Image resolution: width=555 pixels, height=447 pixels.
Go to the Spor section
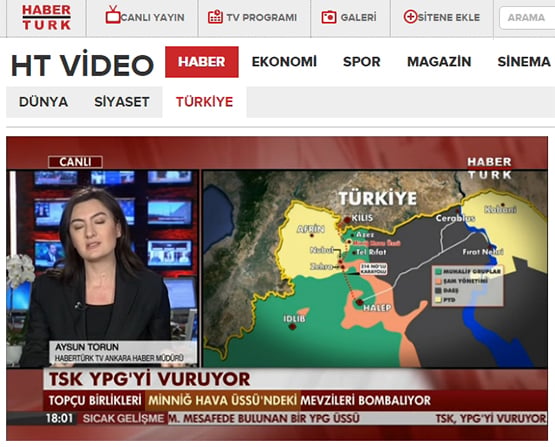point(362,62)
